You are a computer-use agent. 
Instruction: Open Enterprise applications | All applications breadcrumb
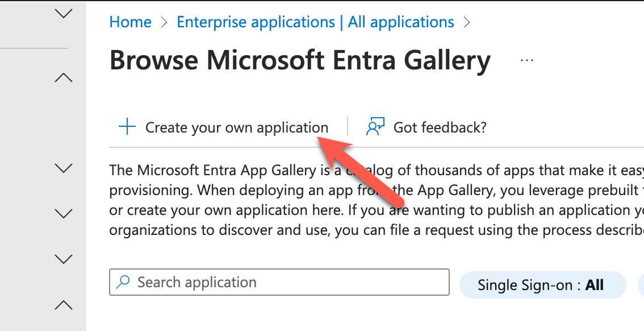pos(315,23)
